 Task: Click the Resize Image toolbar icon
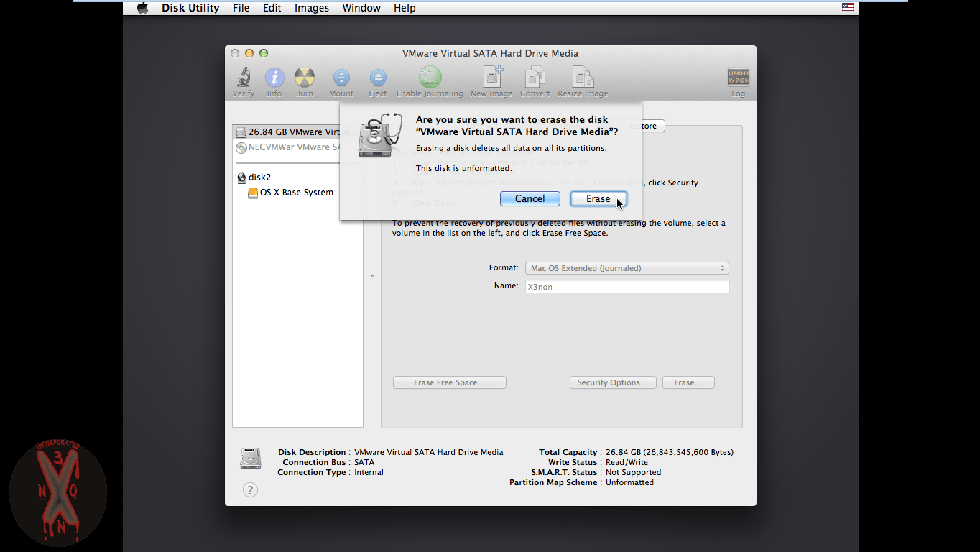(x=583, y=77)
